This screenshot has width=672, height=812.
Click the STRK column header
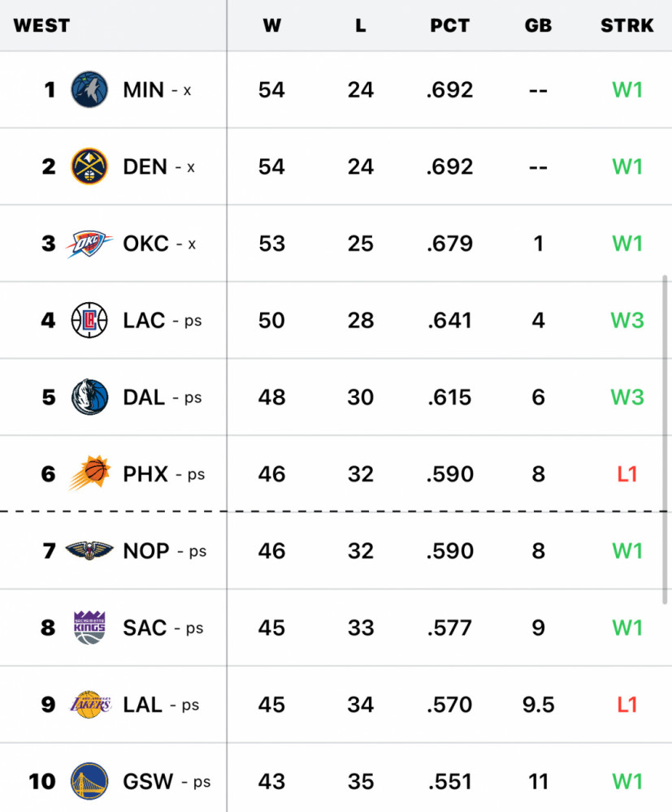point(626,25)
